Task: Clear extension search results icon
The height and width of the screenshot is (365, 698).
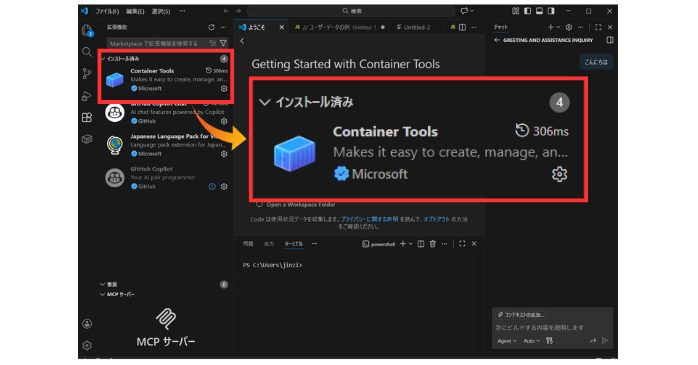Action: pyautogui.click(x=212, y=43)
